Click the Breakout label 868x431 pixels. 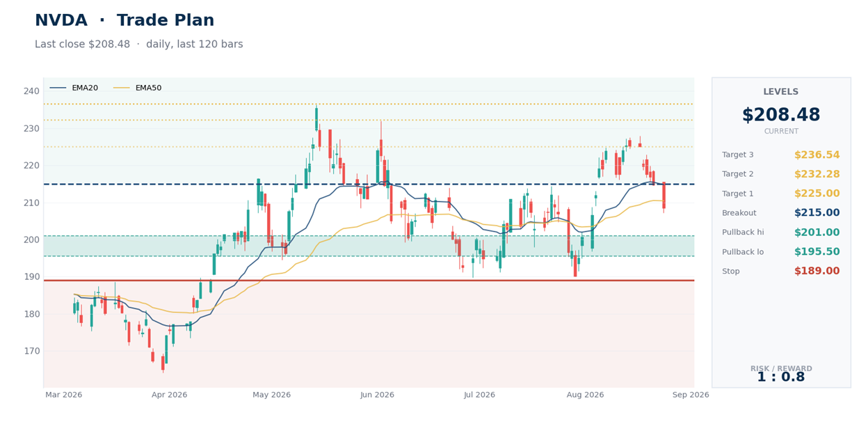click(x=739, y=213)
